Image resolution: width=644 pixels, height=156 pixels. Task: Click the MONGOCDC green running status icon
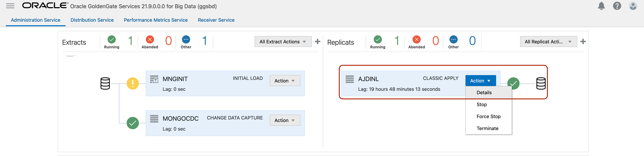[133, 123]
